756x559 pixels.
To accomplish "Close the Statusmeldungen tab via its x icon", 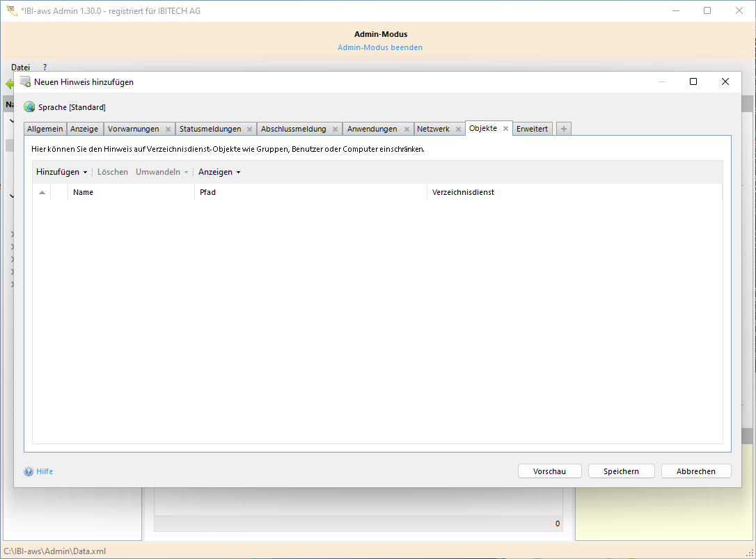I will click(x=249, y=129).
